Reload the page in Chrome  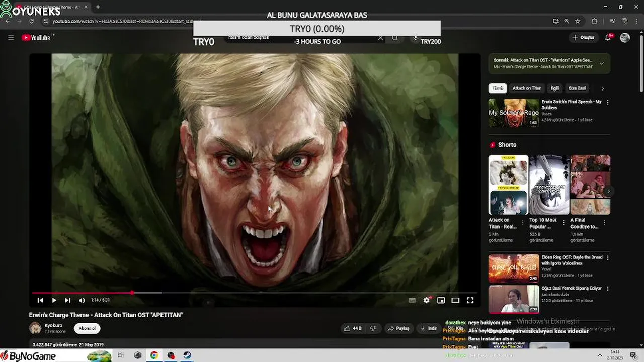31,21
